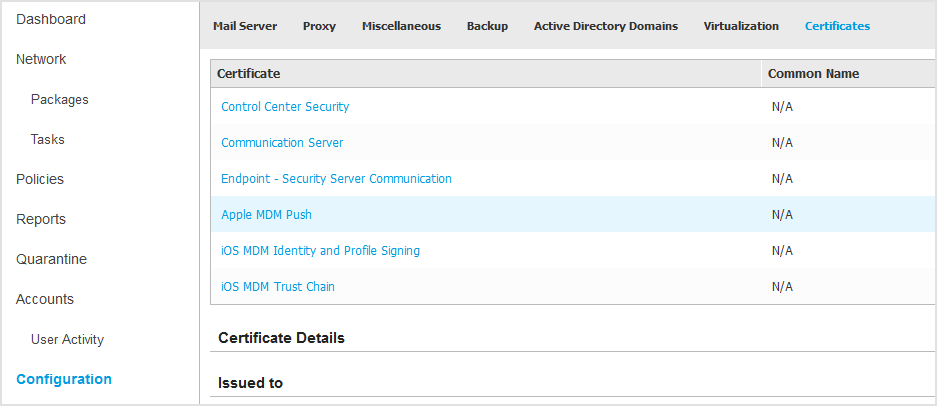Screen dimensions: 937x406
Task: Open Tasks under Network
Action: pos(47,139)
